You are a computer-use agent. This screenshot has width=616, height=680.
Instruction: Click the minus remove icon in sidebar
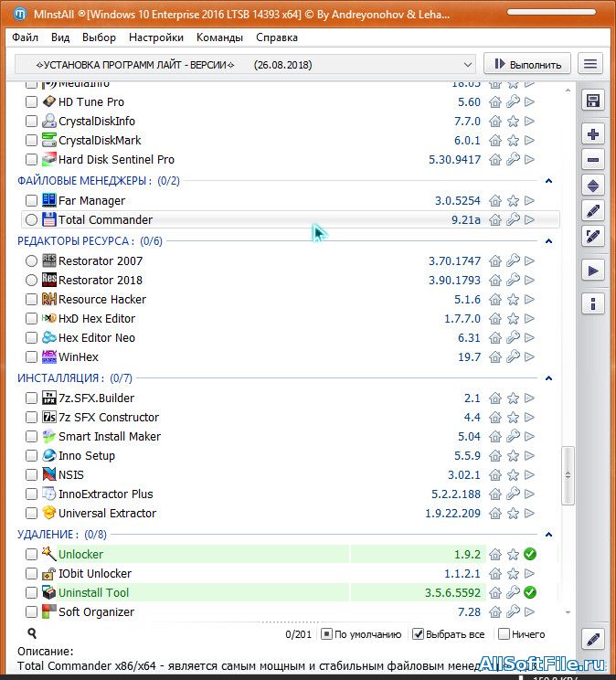coord(592,160)
